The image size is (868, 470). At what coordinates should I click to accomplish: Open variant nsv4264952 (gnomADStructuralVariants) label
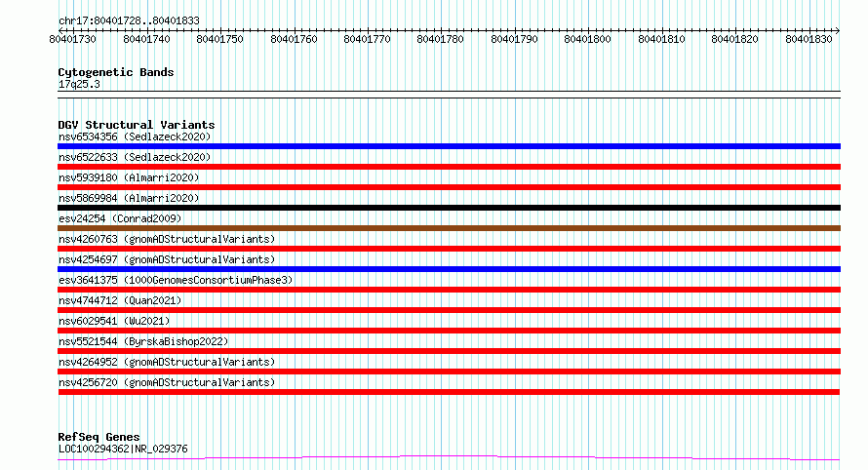pyautogui.click(x=167, y=362)
